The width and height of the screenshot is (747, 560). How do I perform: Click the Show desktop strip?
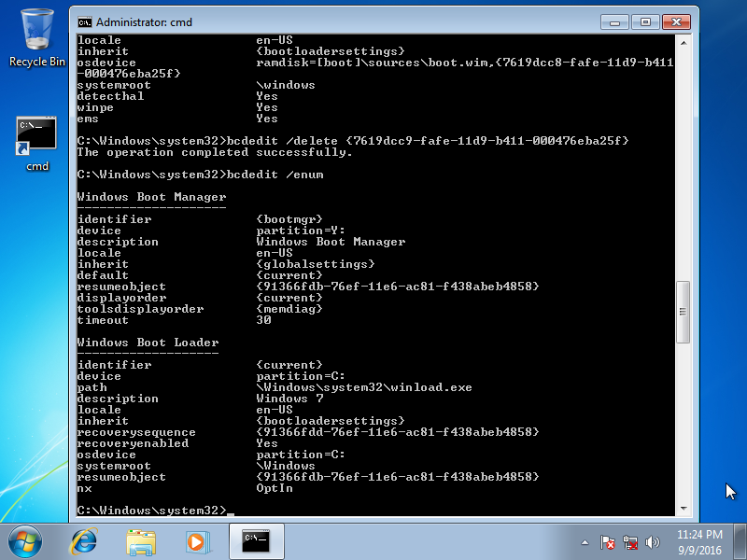(x=740, y=541)
